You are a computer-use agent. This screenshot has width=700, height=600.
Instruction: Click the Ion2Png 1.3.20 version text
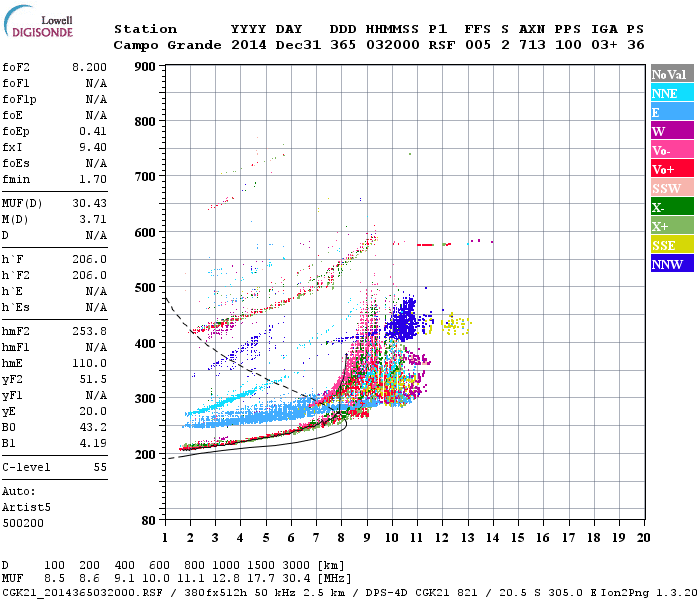[649, 592]
